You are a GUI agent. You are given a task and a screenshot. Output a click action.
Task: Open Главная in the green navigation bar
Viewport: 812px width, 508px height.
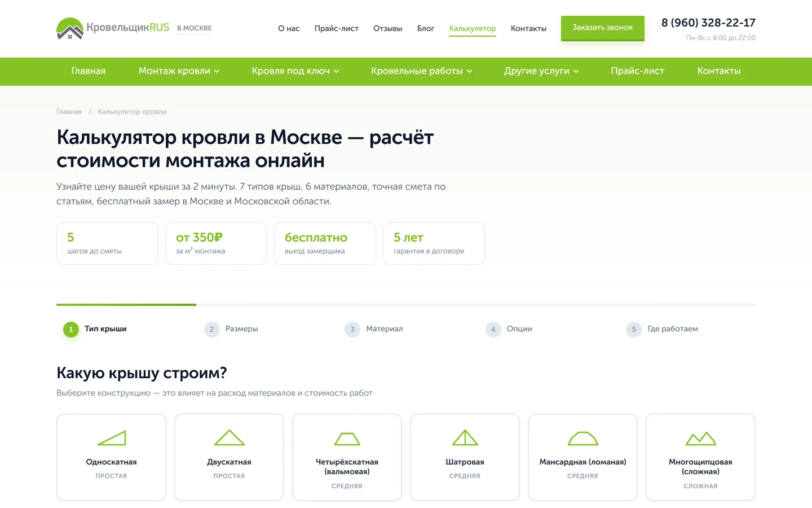point(89,71)
